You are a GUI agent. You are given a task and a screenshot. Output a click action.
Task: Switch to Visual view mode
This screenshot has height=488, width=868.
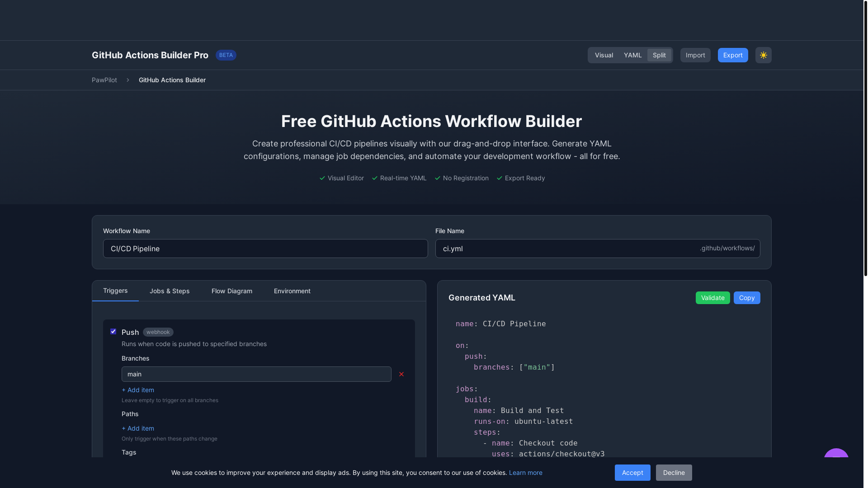(604, 55)
